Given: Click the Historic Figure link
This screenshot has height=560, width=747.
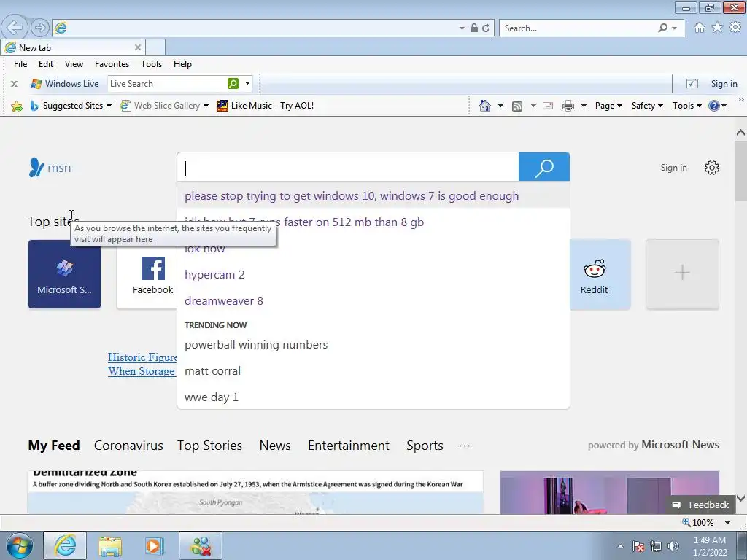Looking at the screenshot, I should pyautogui.click(x=142, y=357).
